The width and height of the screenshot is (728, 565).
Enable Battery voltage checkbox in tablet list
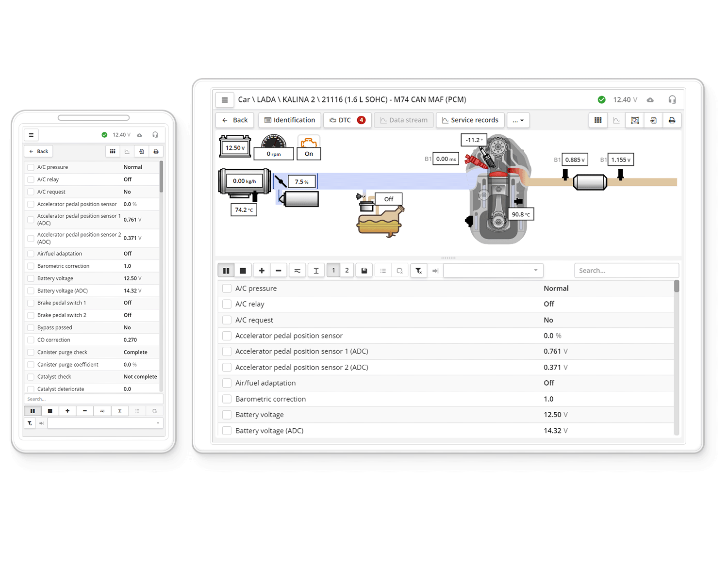[227, 415]
